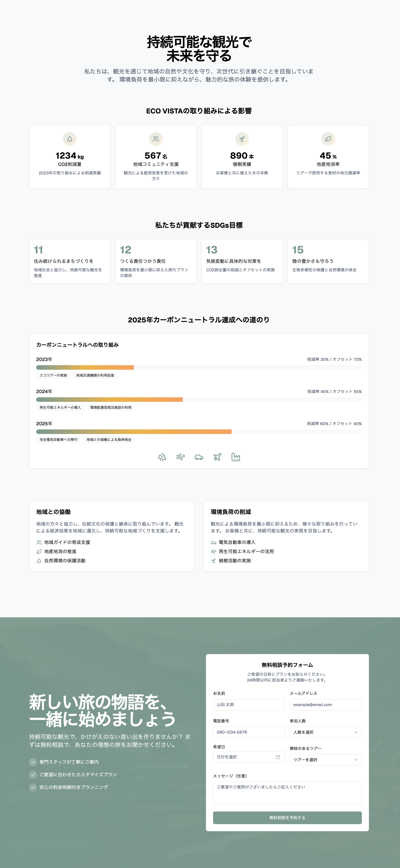Click the 電話番号 input field
The width and height of the screenshot is (400, 868).
tap(249, 732)
